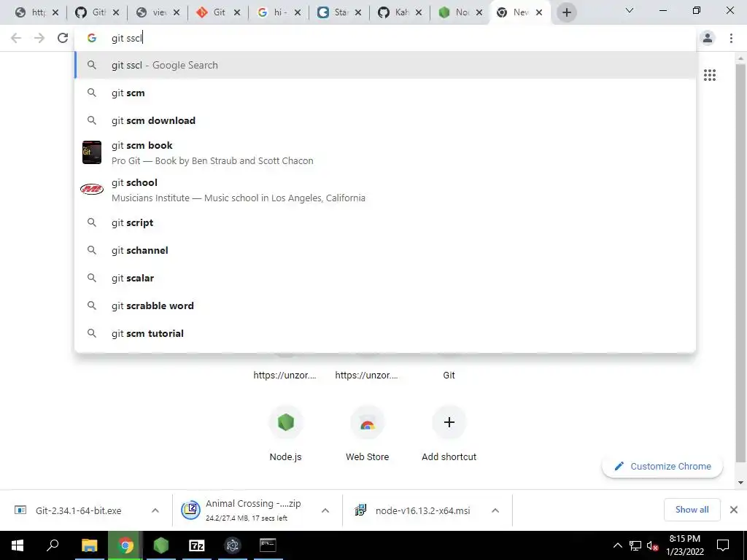The width and height of the screenshot is (747, 560).
Task: Click the Pro Git book thumbnail
Action: tap(91, 152)
